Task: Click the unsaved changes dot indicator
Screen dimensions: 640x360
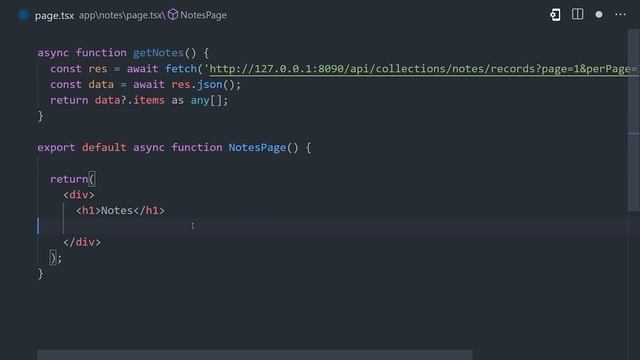Action: click(599, 15)
